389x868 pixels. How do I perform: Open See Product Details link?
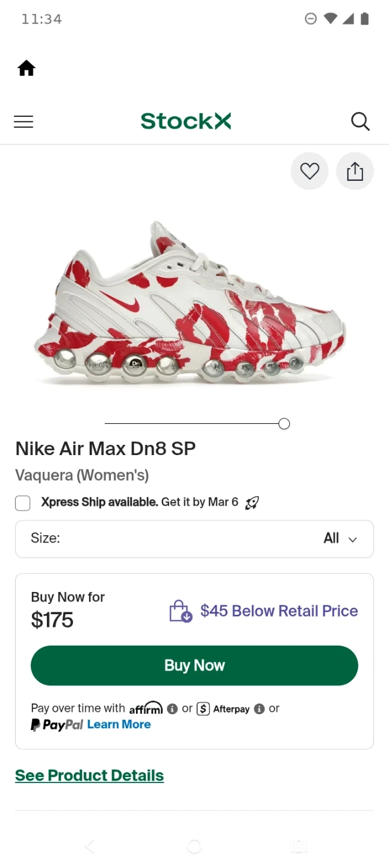(89, 775)
